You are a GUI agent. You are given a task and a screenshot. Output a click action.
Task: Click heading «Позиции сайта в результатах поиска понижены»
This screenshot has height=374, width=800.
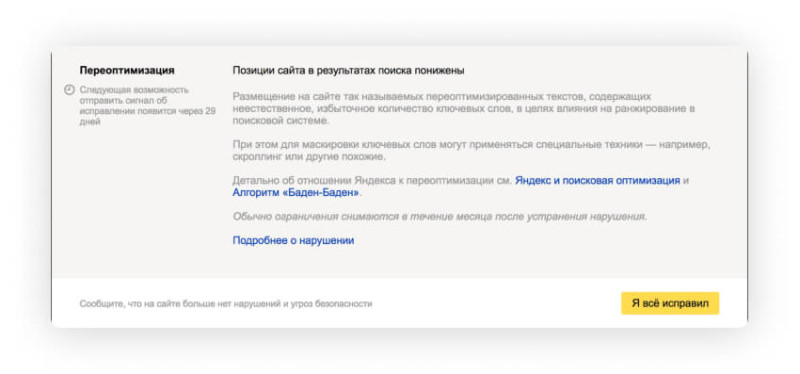pyautogui.click(x=348, y=70)
